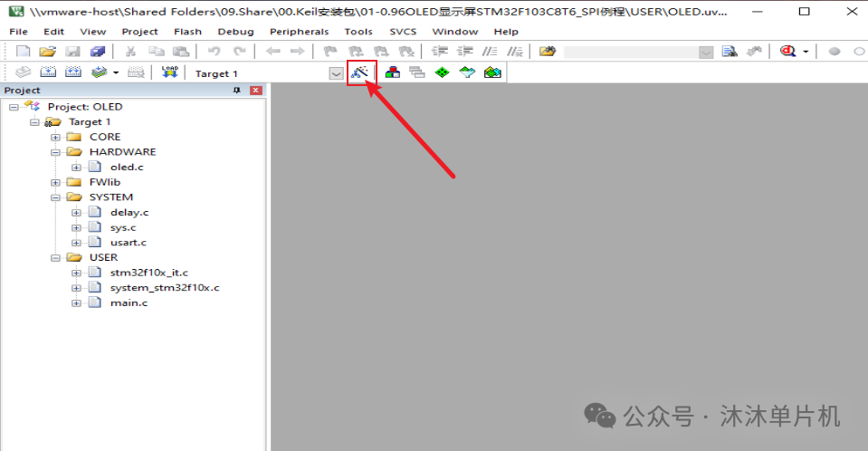Close the Project panel
The image size is (868, 451).
[256, 91]
